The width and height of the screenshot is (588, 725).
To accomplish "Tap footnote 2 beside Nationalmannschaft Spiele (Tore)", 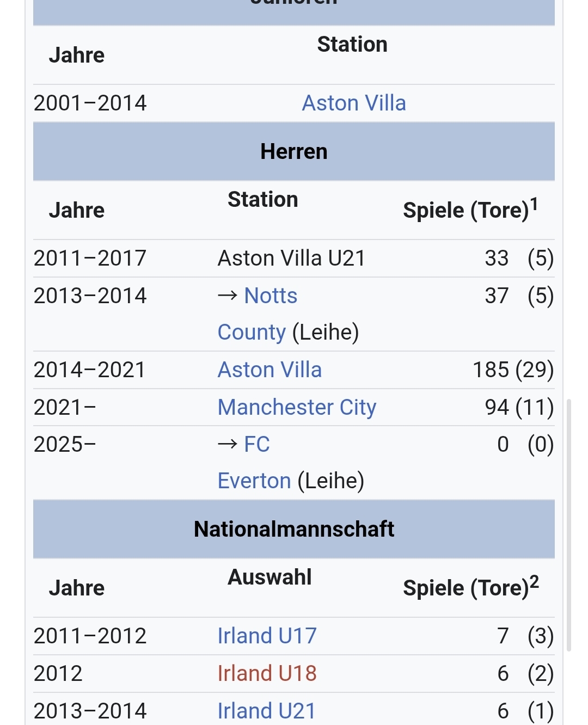I will tap(534, 582).
